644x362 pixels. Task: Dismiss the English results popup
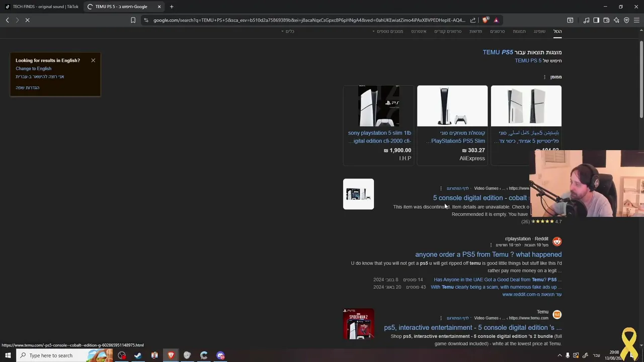(93, 60)
